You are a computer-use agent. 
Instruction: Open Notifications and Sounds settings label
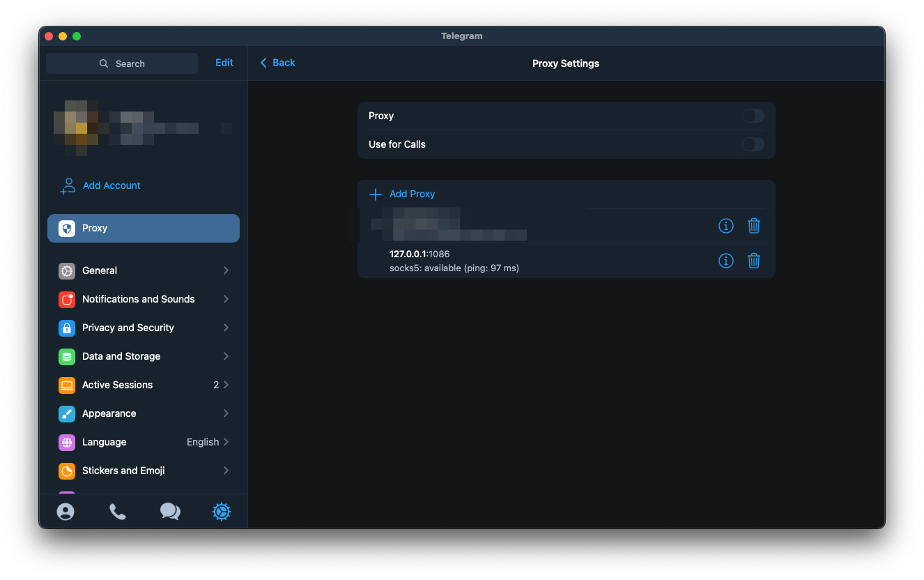coord(139,299)
